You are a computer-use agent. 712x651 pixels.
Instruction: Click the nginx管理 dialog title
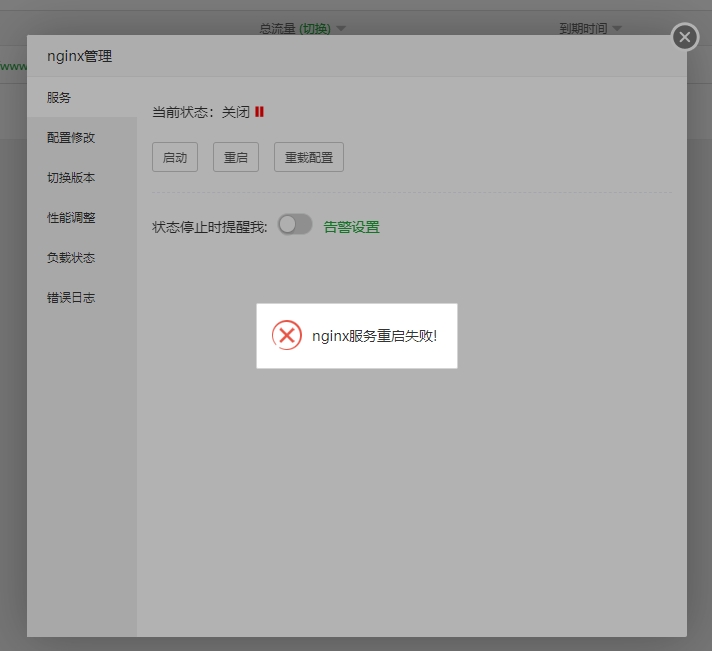(x=79, y=56)
